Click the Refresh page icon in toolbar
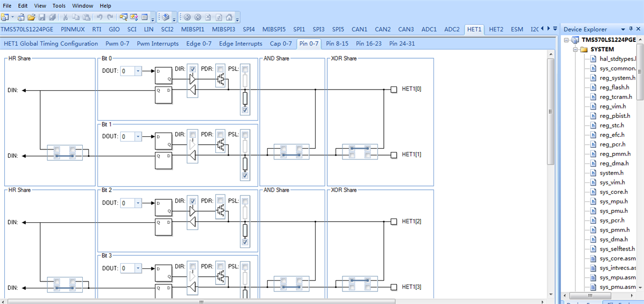The image size is (644, 304). click(218, 17)
